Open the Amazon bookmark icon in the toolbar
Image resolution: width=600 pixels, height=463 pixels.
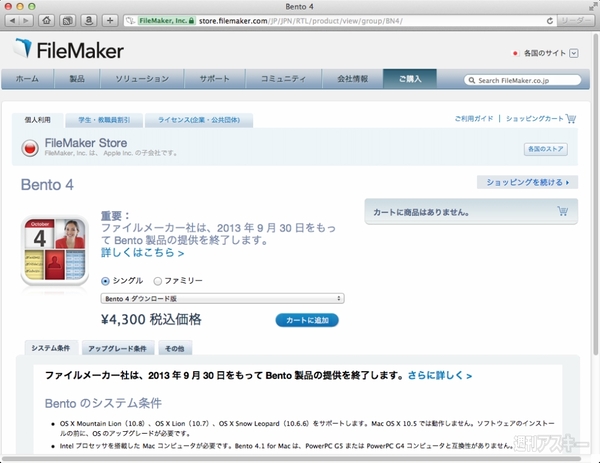89,21
